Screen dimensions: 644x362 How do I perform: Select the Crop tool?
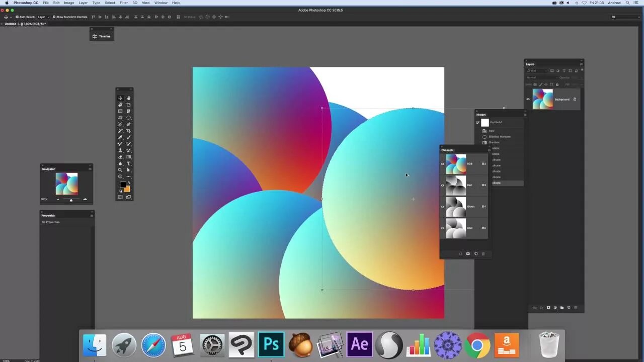pyautogui.click(x=128, y=131)
